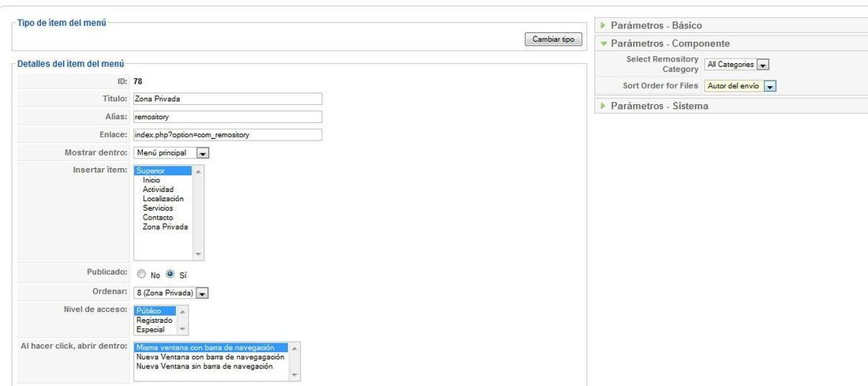Focus the Enlace input field
868x386 pixels.
click(x=227, y=134)
